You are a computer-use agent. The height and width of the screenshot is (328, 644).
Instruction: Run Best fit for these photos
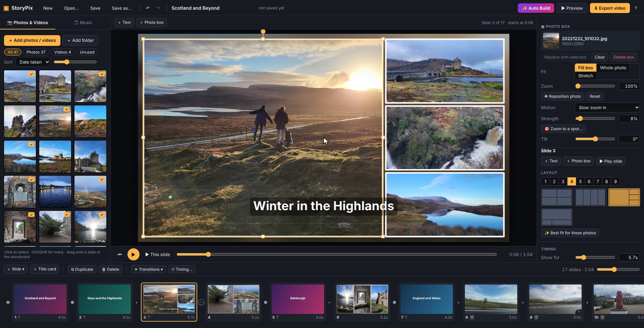tap(570, 233)
